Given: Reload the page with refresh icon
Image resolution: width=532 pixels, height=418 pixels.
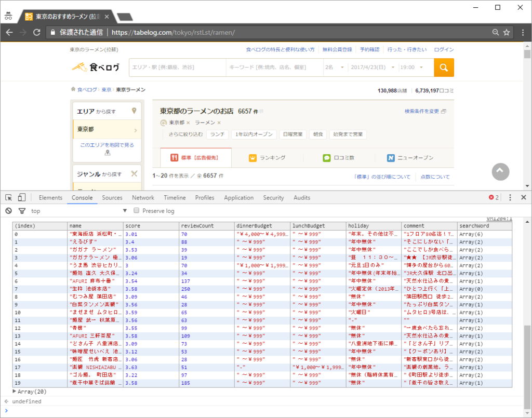Looking at the screenshot, I should (37, 33).
